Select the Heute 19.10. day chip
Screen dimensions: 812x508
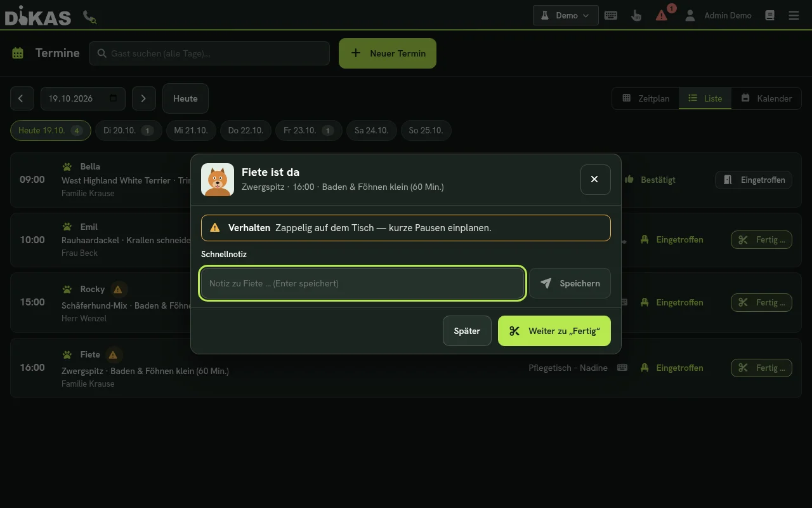50,130
